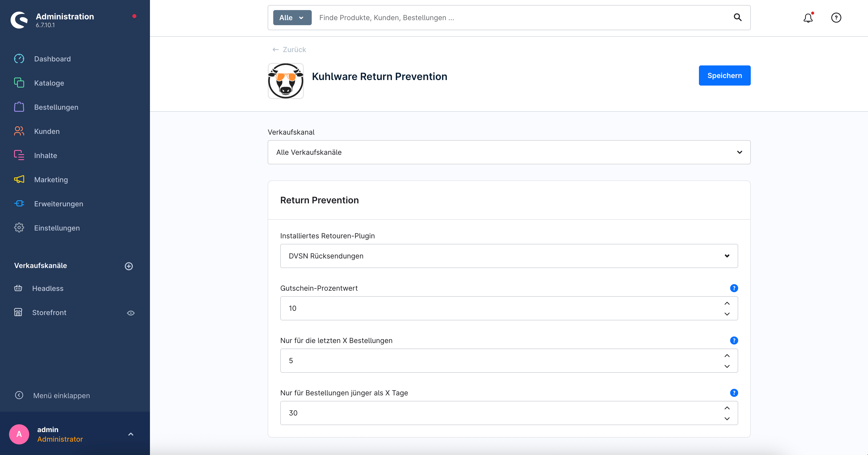Click the Bestellungen shopping bag icon
Screen dimensions: 868x455
click(x=19, y=107)
